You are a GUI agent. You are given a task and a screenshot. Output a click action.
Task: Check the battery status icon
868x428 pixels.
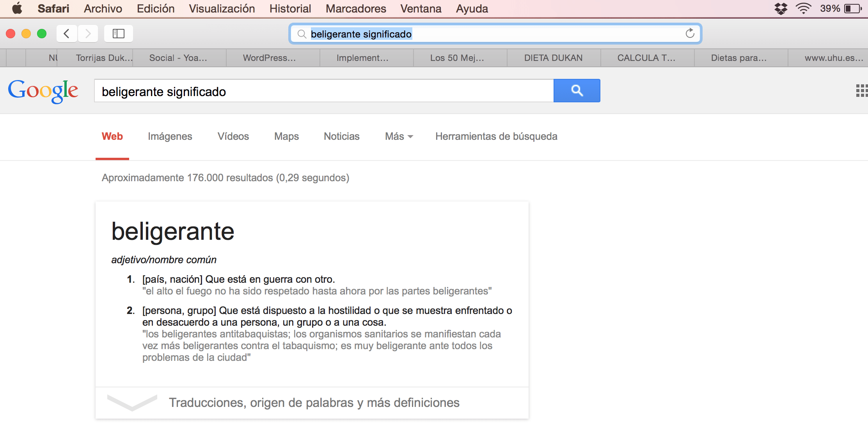pyautogui.click(x=853, y=9)
